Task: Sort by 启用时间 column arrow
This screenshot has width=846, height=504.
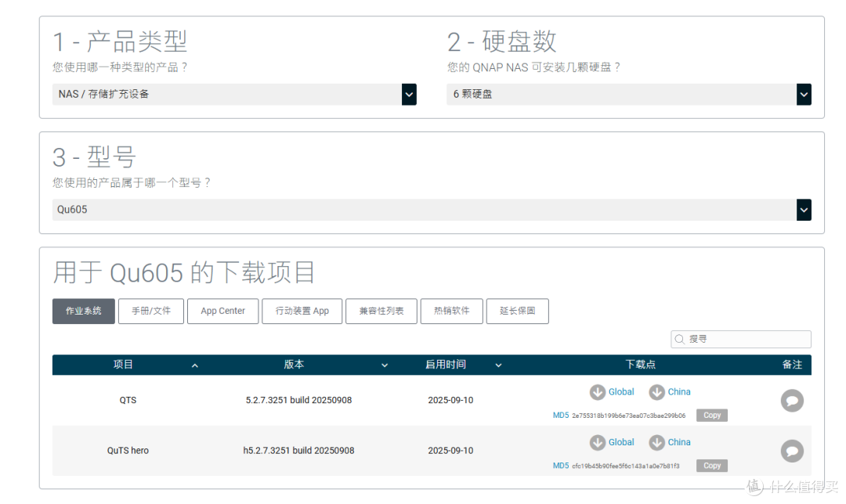Action: [498, 365]
